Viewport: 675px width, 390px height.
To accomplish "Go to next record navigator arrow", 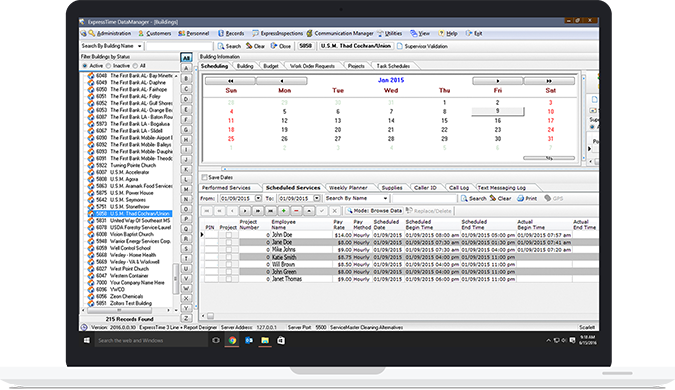I will (x=245, y=211).
